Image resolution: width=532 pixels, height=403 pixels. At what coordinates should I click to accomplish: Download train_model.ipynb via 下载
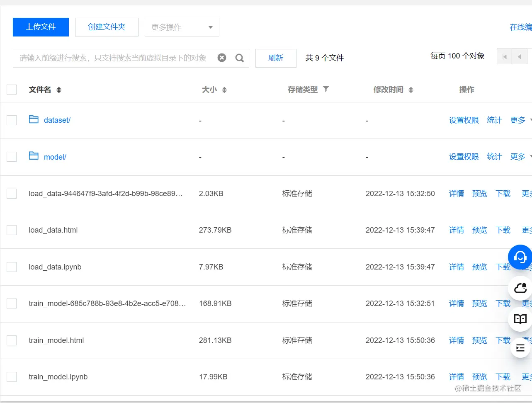pos(503,377)
